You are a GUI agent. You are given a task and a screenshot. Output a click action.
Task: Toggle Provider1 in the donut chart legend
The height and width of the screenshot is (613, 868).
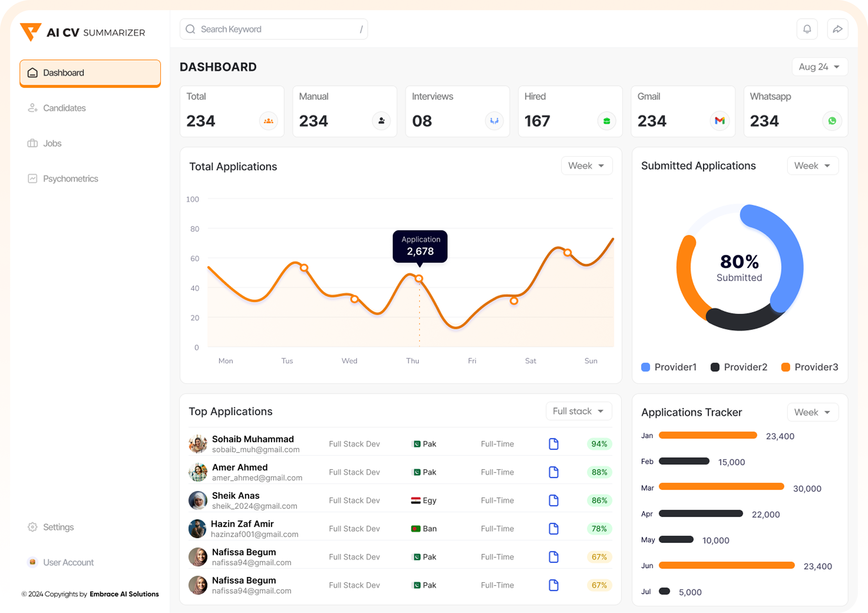pyautogui.click(x=669, y=367)
